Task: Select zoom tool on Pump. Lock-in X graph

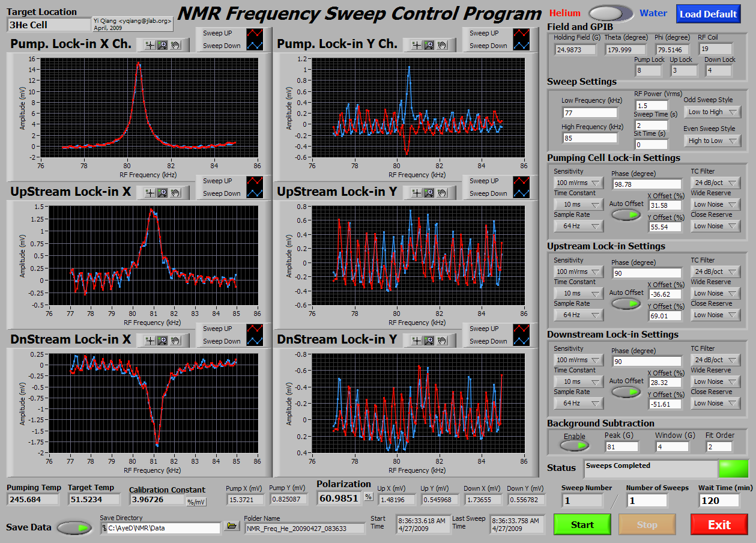Action: [x=162, y=44]
